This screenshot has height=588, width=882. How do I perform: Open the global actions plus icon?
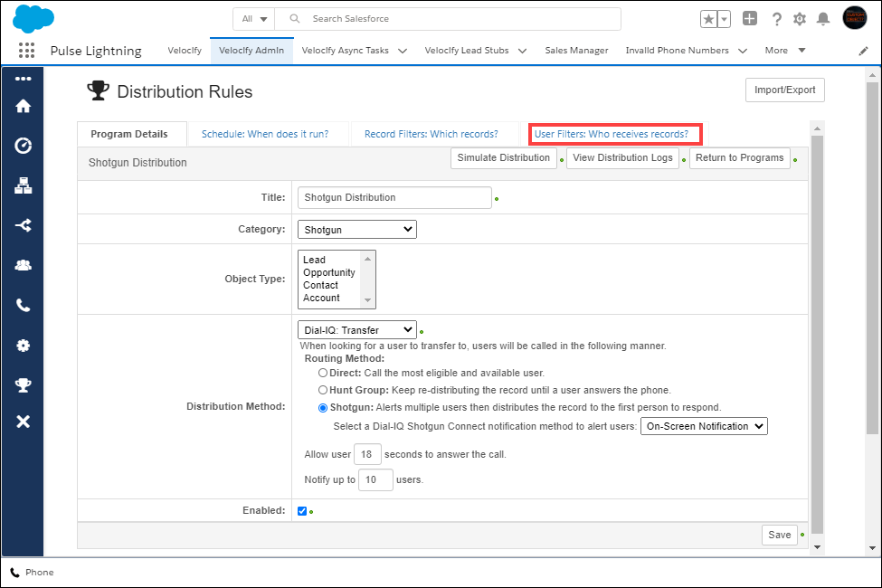(750, 19)
